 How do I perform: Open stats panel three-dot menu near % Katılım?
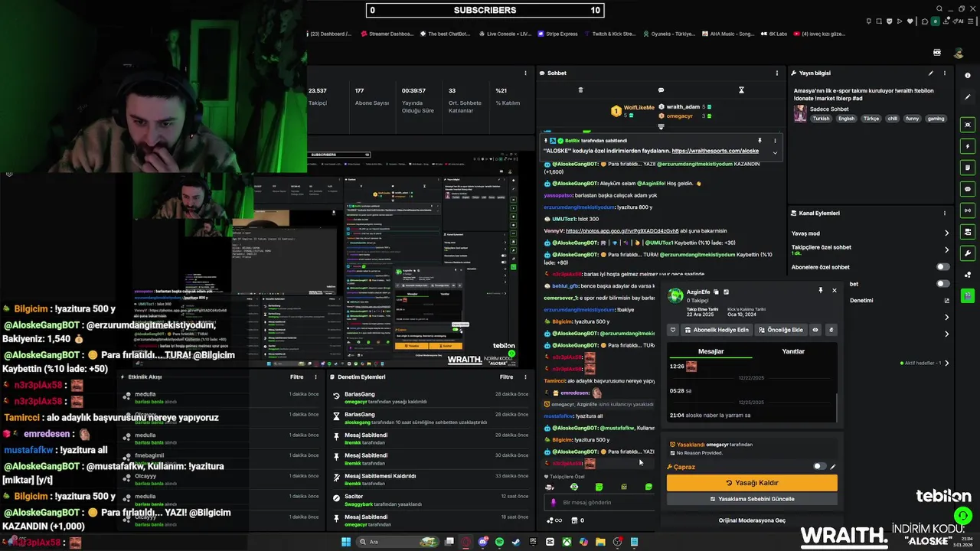click(525, 73)
